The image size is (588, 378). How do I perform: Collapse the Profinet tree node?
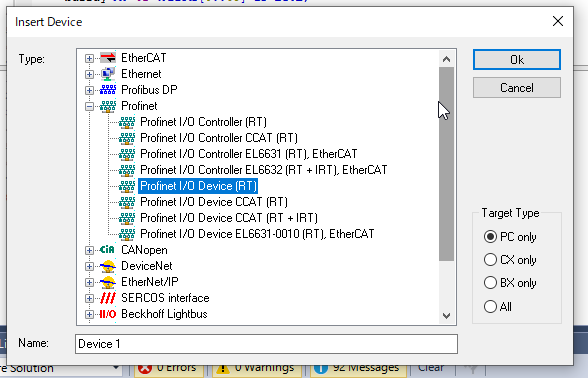click(89, 106)
